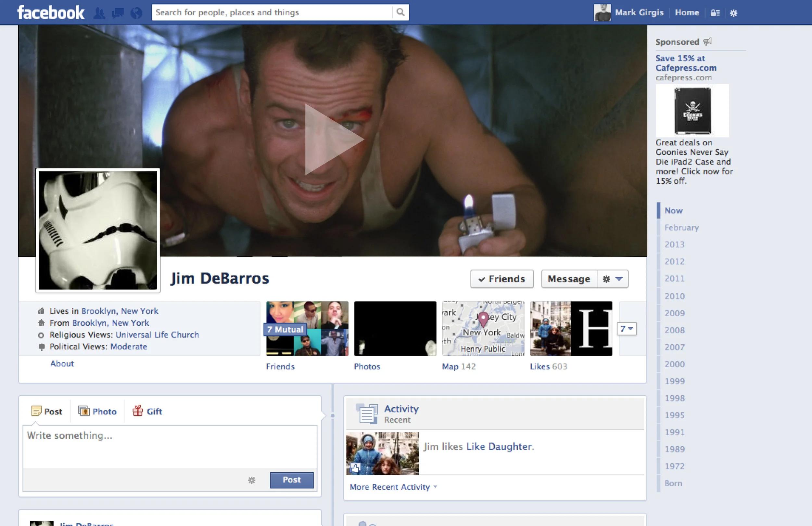Open the Friends thumbnail with 7 Mutual
The image size is (812, 526).
[x=307, y=329]
